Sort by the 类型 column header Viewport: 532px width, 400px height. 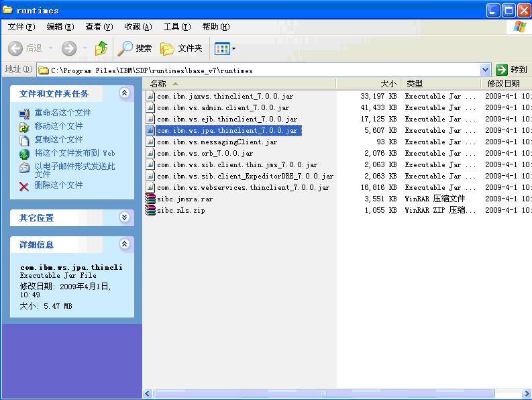(441, 83)
